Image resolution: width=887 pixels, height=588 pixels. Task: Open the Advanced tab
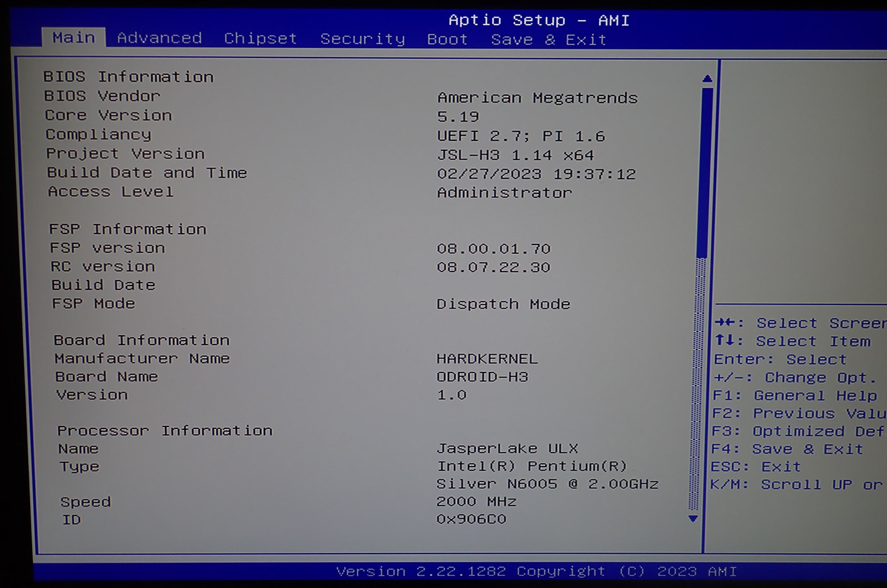click(159, 38)
